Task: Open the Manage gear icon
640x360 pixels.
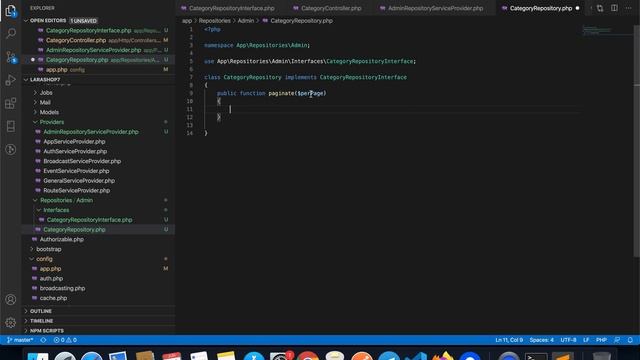Action: [11, 322]
